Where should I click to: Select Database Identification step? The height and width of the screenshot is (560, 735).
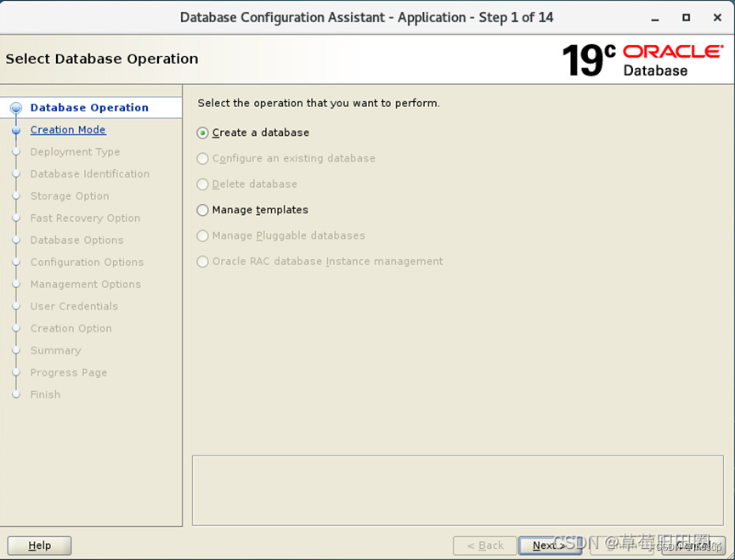click(90, 174)
